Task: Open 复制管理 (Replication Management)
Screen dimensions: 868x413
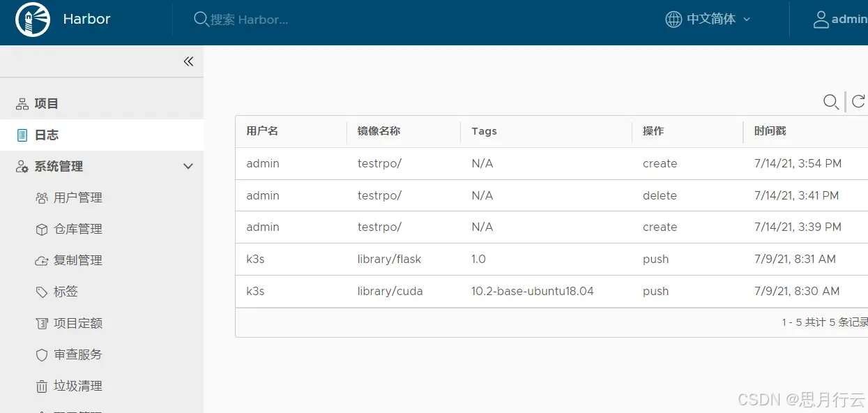Action: click(x=79, y=260)
